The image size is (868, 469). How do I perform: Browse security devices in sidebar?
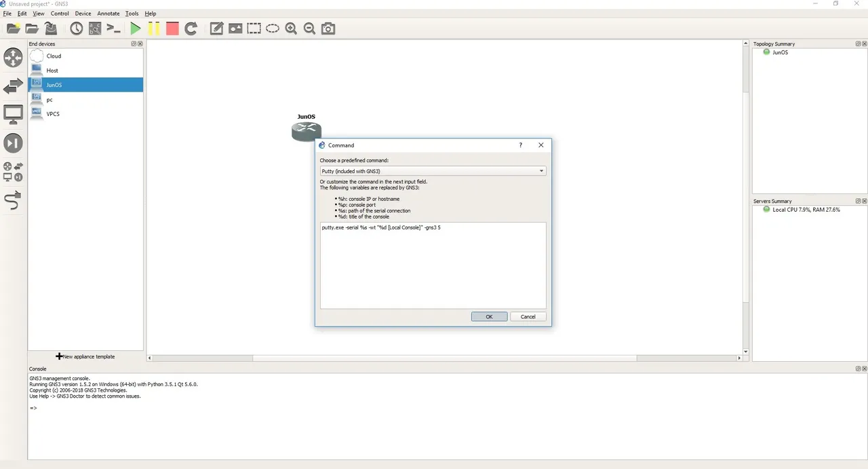click(13, 143)
